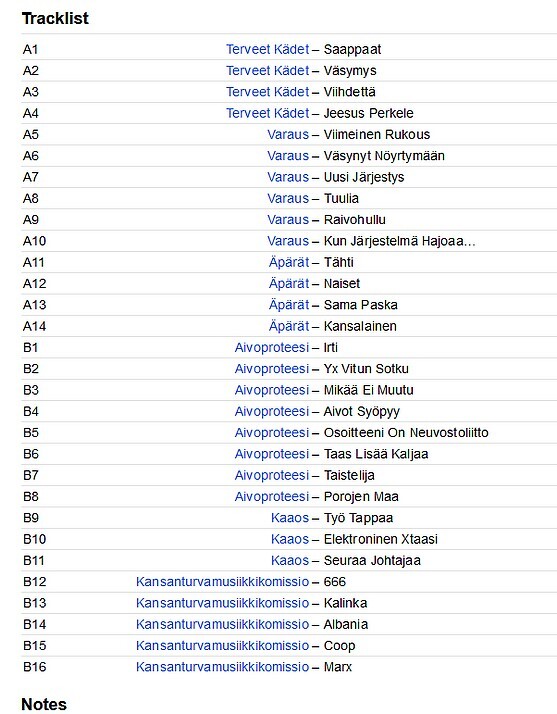The image size is (557, 714).
Task: Click Kansanturvamusiikkikomissio artist beside Marx
Action: tap(222, 667)
